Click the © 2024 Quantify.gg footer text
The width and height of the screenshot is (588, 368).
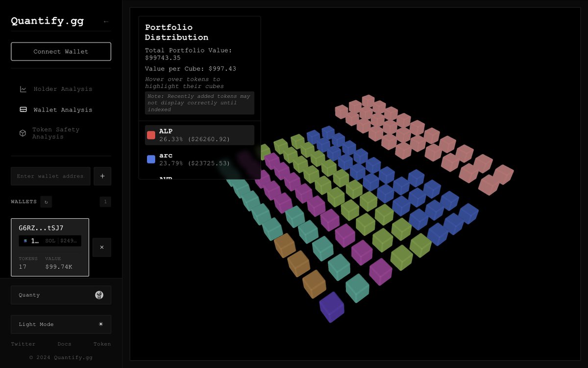pyautogui.click(x=61, y=357)
